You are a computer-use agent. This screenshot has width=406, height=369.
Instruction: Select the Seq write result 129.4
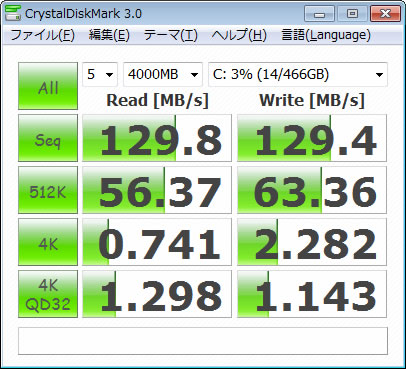tap(312, 138)
